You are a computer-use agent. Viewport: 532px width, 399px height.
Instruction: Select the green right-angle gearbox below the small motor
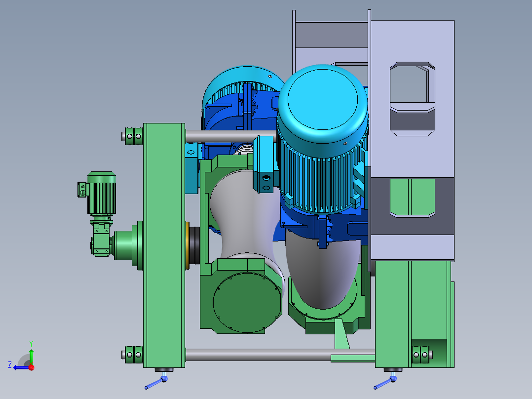point(101,239)
